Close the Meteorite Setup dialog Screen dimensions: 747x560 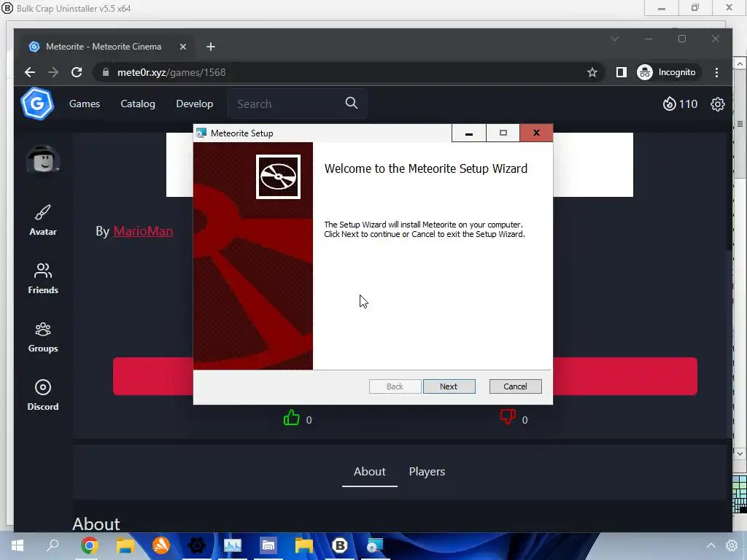(536, 133)
